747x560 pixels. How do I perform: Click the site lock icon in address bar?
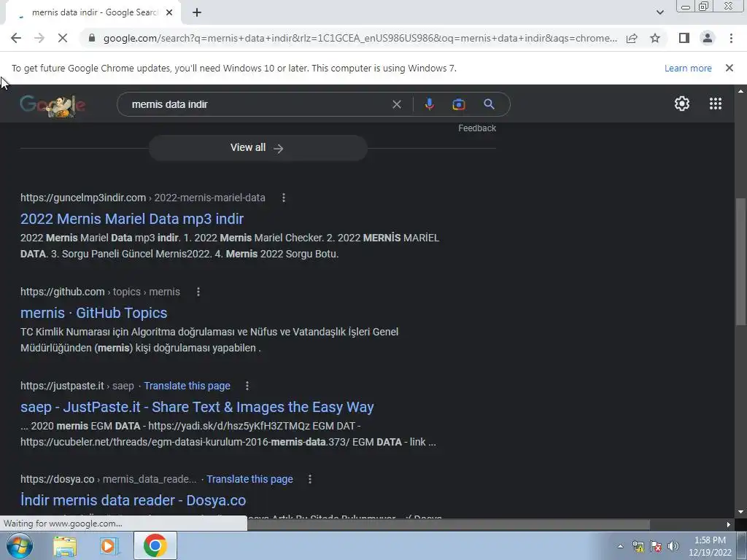click(x=92, y=38)
